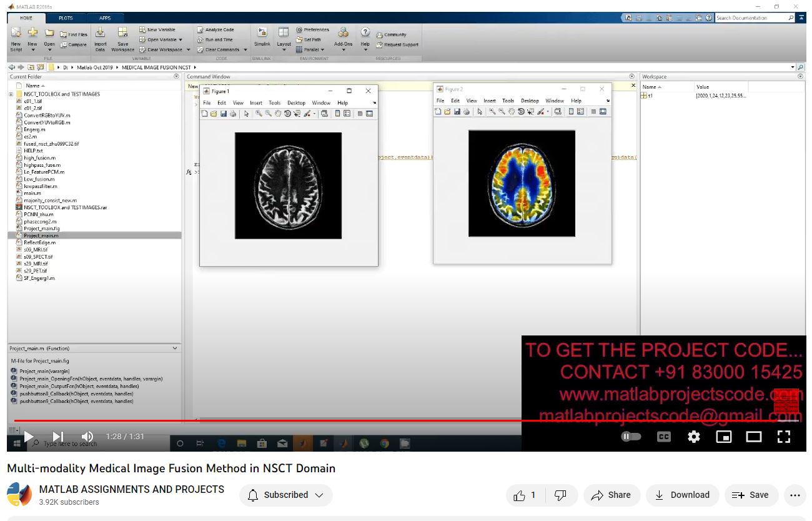The width and height of the screenshot is (812, 521).
Task: Click the Download button below video
Action: pyautogui.click(x=682, y=495)
